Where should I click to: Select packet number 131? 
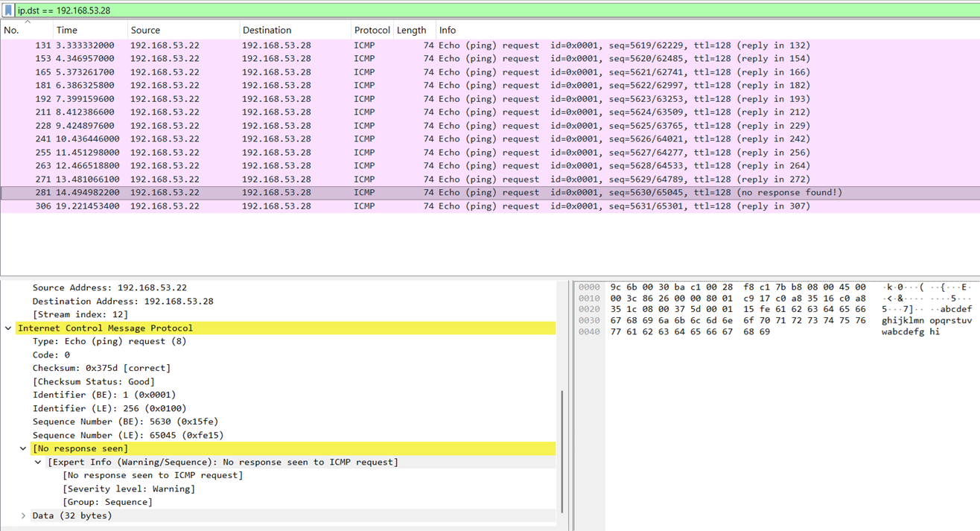coord(490,45)
